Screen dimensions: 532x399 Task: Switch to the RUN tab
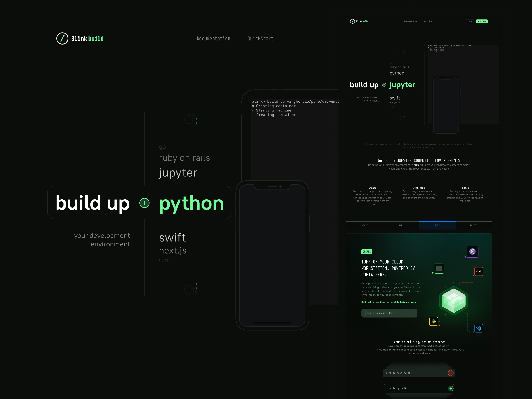(x=401, y=225)
